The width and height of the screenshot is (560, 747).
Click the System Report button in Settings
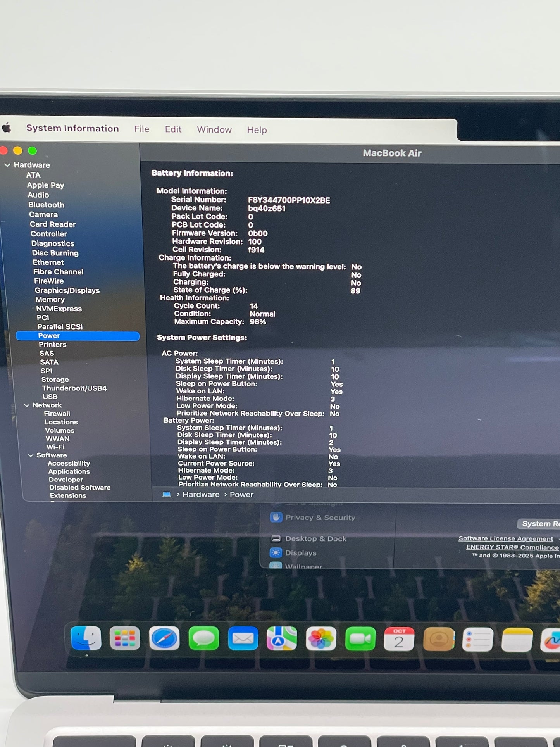(539, 524)
